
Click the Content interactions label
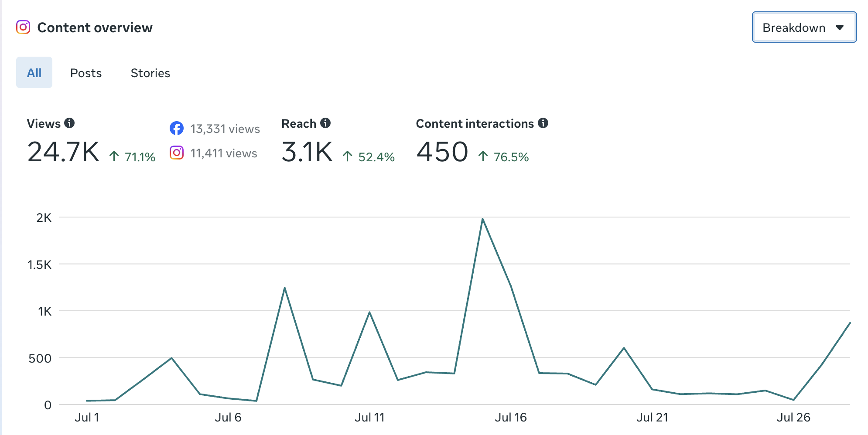coord(475,123)
